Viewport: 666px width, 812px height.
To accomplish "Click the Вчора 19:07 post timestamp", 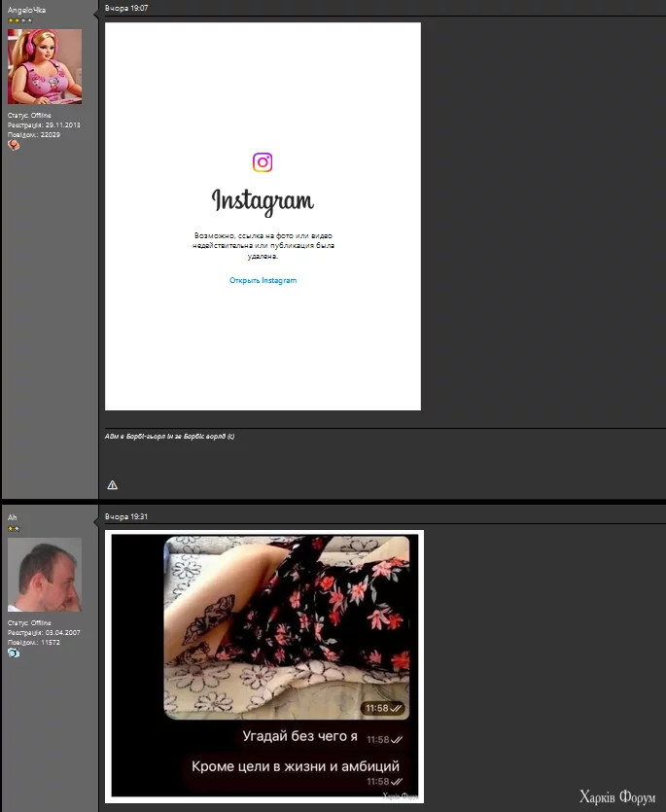I will point(126,8).
